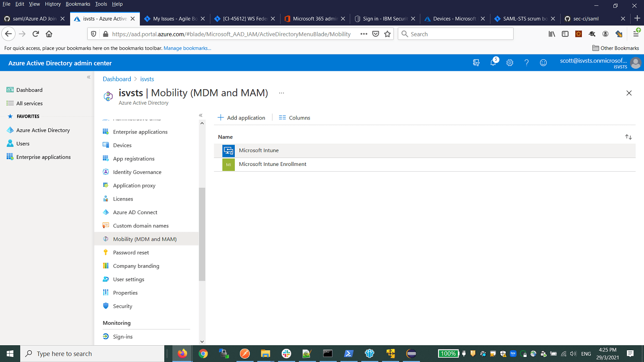Open the Manage bookmarks link

point(187,48)
